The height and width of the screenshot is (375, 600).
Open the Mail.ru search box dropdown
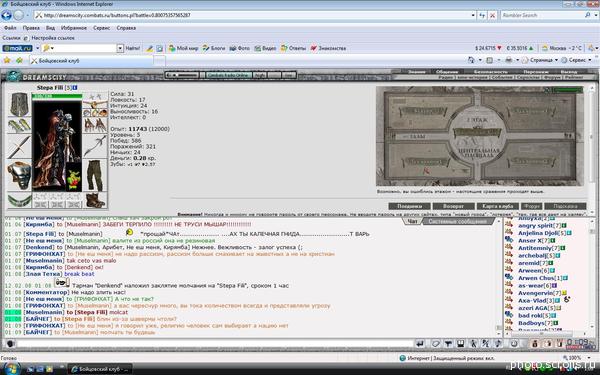point(120,48)
